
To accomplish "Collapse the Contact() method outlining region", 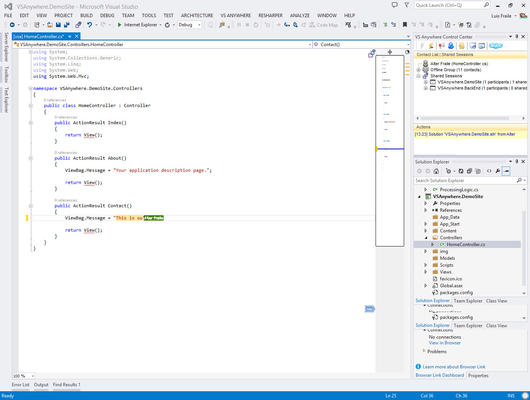I will 30,206.
